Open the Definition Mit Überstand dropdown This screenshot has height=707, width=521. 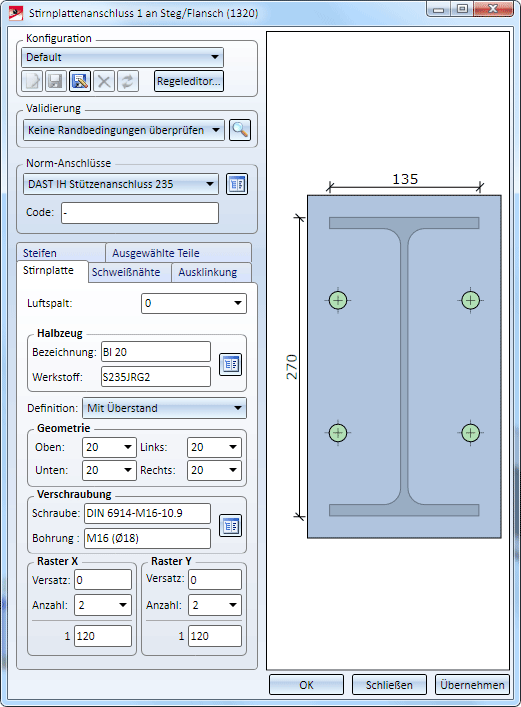(164, 408)
